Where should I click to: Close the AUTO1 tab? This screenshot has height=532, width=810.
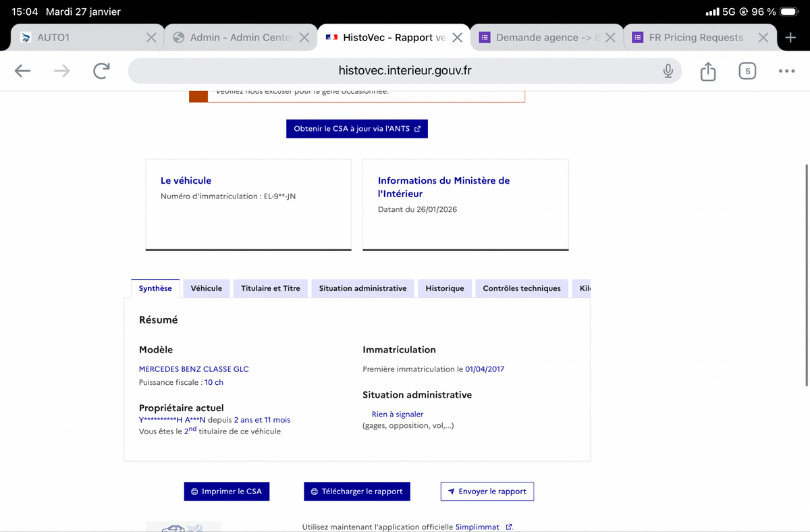tap(151, 38)
